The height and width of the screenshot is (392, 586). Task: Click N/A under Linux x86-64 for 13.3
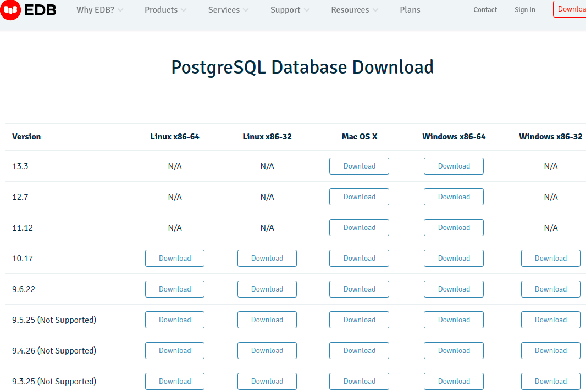175,166
